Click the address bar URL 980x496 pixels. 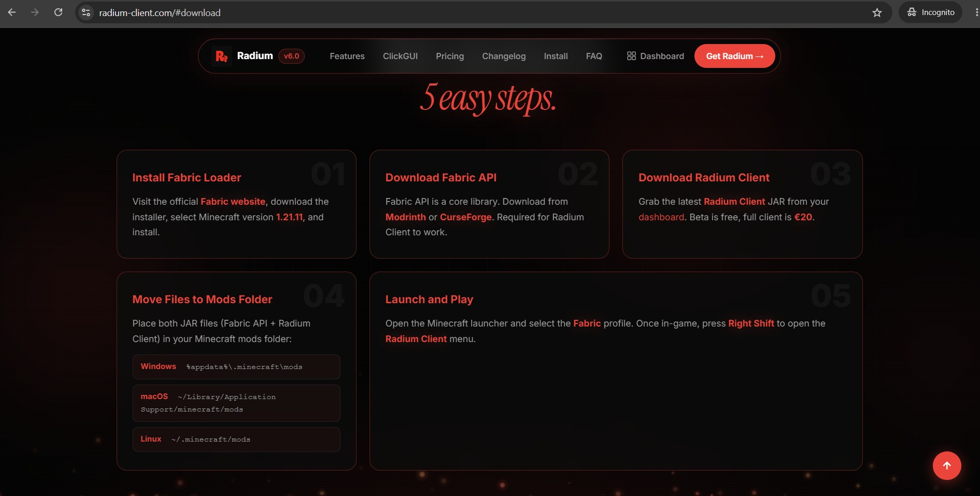point(160,12)
